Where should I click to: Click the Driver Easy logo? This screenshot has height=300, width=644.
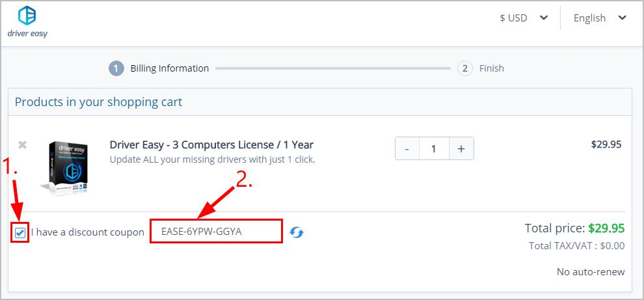coord(27,22)
